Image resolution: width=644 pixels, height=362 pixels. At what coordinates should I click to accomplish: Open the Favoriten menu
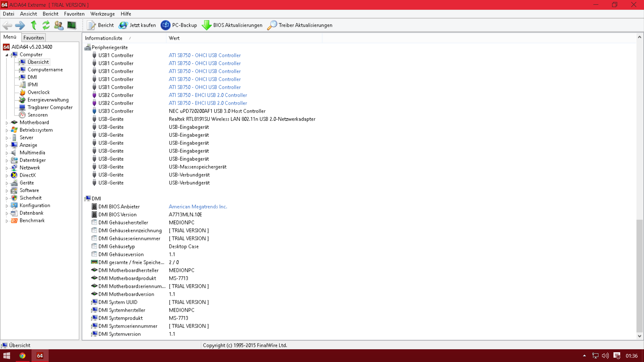[74, 14]
